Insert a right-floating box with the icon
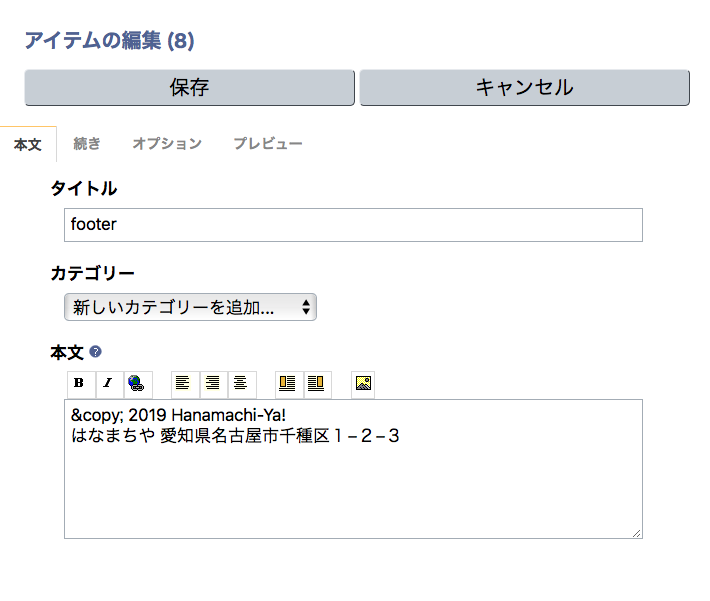The height and width of the screenshot is (601, 710). tap(316, 383)
